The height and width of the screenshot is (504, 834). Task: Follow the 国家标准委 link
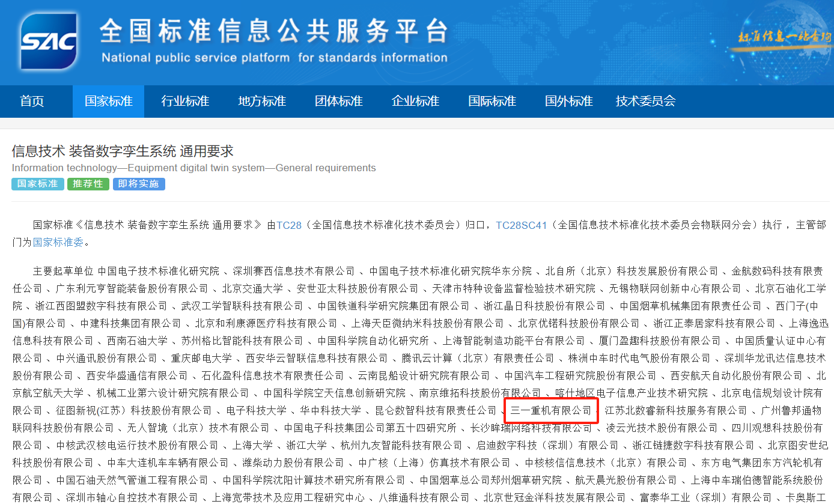click(59, 242)
